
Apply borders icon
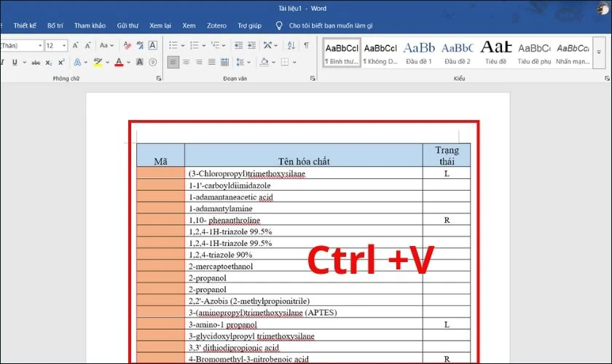tap(285, 62)
